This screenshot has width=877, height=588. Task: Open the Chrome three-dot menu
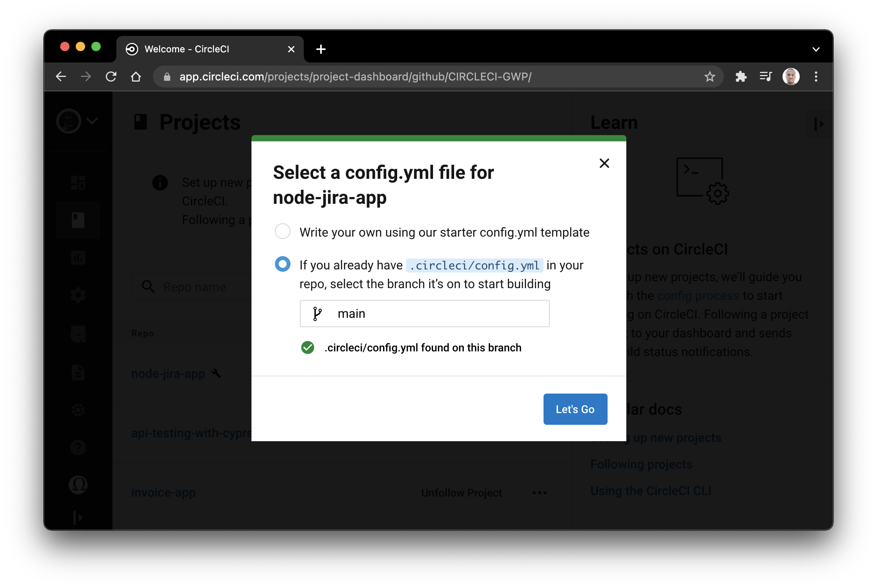point(816,77)
